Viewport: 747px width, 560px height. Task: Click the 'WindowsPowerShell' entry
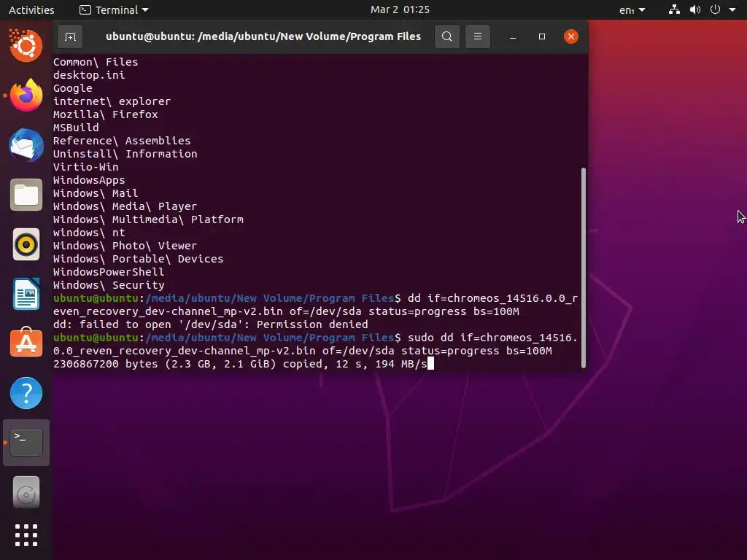[109, 272]
